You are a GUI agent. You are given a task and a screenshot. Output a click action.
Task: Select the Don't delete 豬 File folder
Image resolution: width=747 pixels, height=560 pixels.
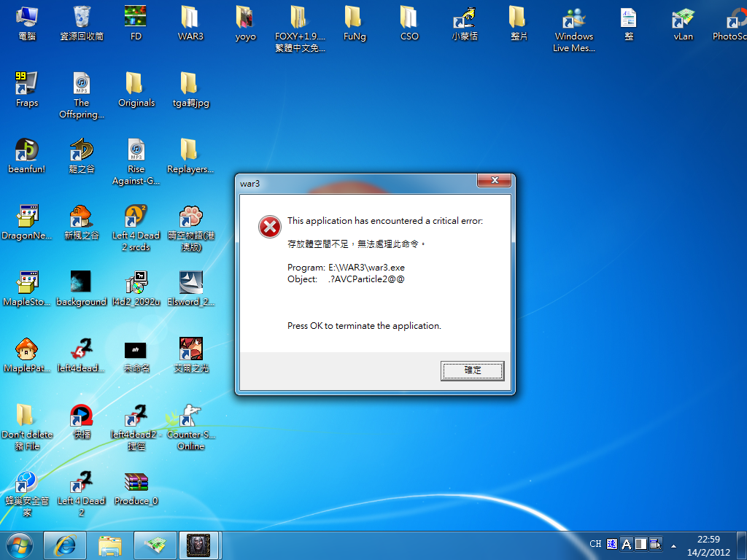pos(27,427)
